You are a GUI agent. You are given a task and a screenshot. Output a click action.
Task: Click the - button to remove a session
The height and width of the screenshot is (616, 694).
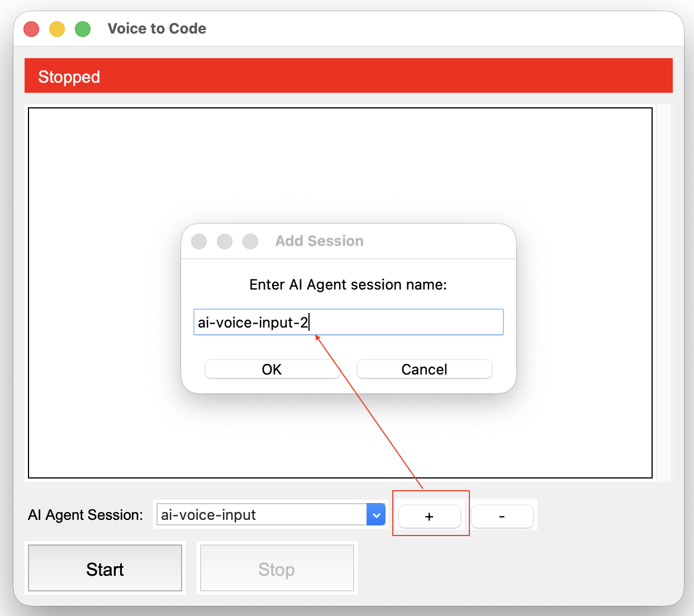click(501, 517)
